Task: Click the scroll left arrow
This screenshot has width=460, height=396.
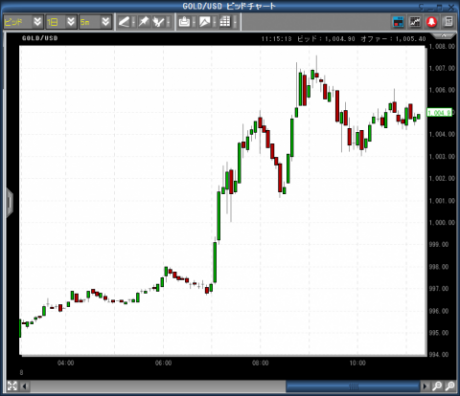Action: 24,386
